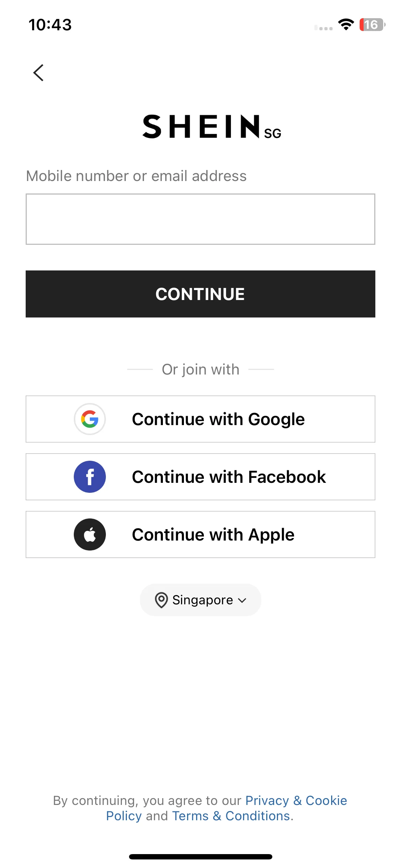Image resolution: width=401 pixels, height=868 pixels.
Task: Open the Singapore region dropdown
Action: pos(200,600)
